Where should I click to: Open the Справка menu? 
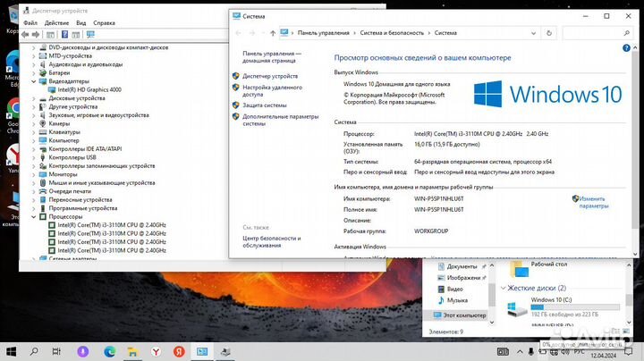click(x=104, y=23)
